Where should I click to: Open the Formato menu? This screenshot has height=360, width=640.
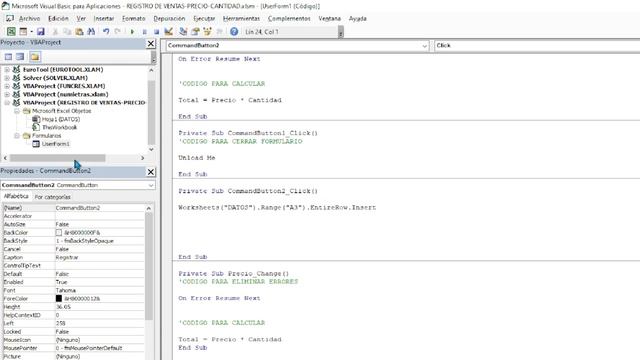[133, 18]
